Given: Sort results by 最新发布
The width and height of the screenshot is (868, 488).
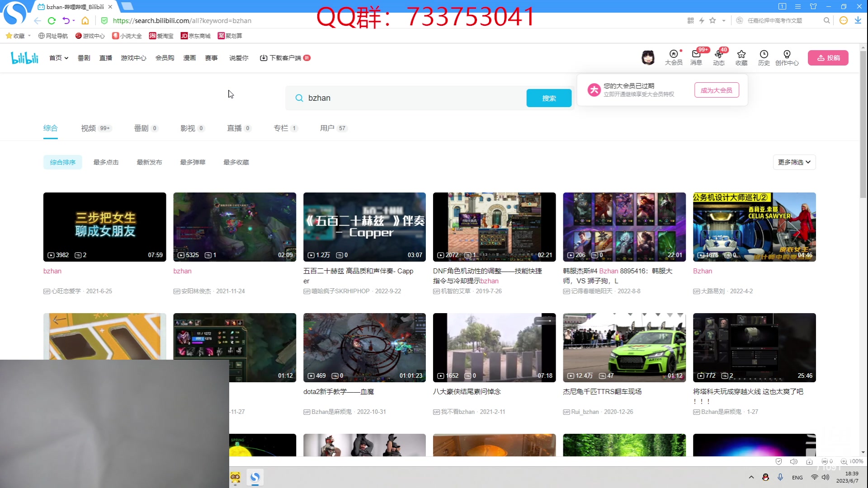Looking at the screenshot, I should (150, 162).
